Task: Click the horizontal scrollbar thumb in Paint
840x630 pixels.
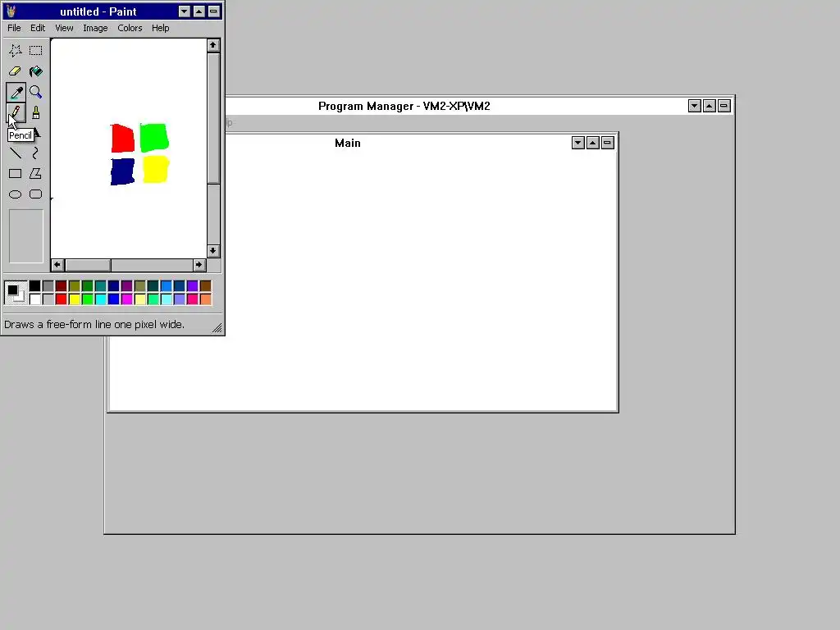Action: [x=88, y=265]
